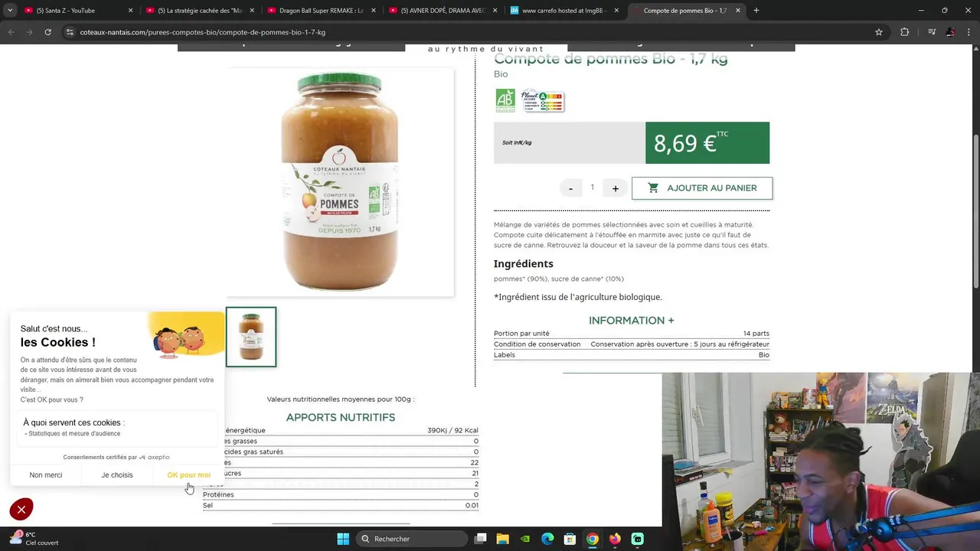Click the Labels row label
980x551 pixels.
point(505,355)
